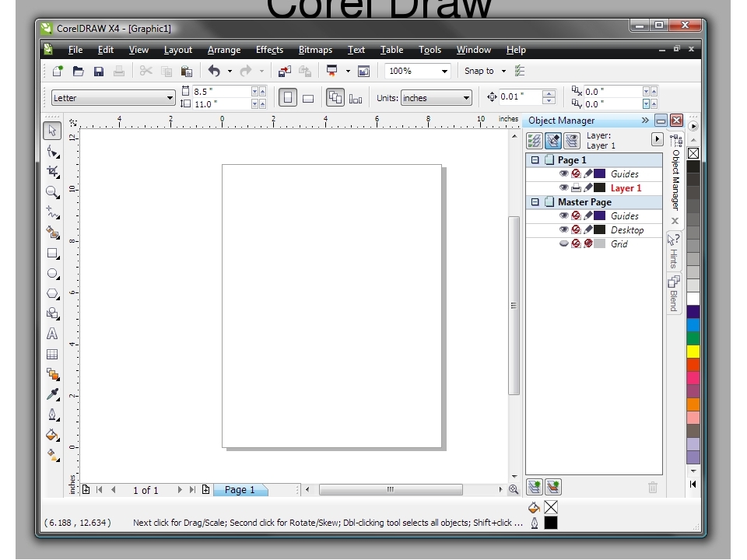Screen dimensions: 747x560
Task: Select the Table tool in toolbox
Action: [52, 355]
